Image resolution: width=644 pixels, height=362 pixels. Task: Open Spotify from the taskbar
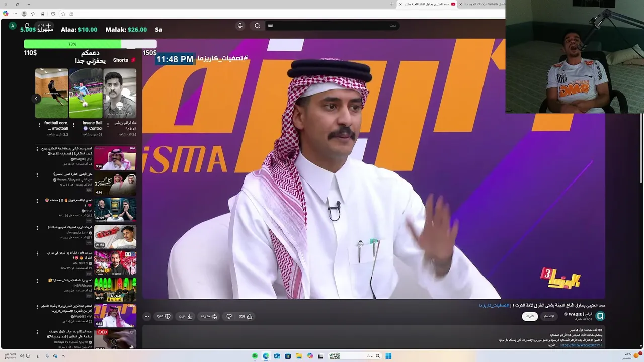tap(255, 356)
